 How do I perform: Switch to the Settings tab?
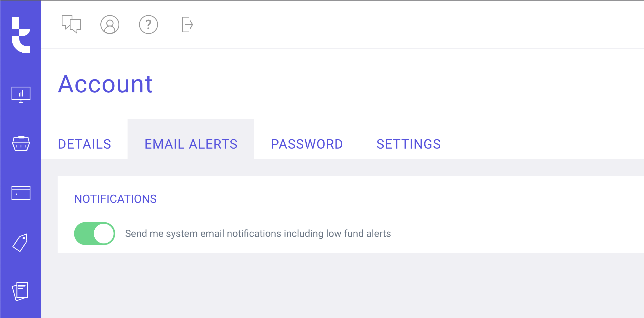click(x=409, y=144)
